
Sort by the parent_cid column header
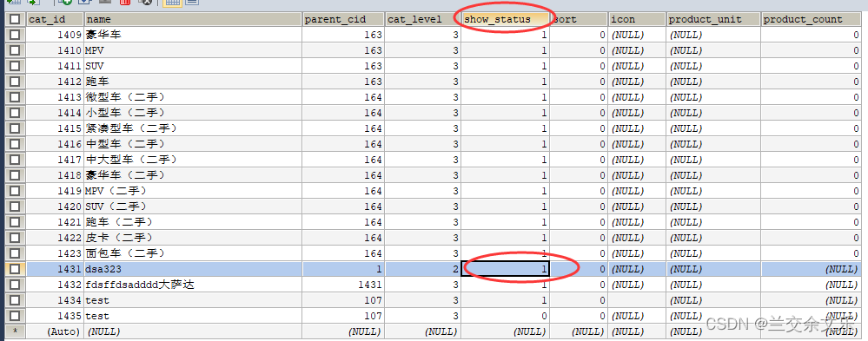pyautogui.click(x=343, y=19)
